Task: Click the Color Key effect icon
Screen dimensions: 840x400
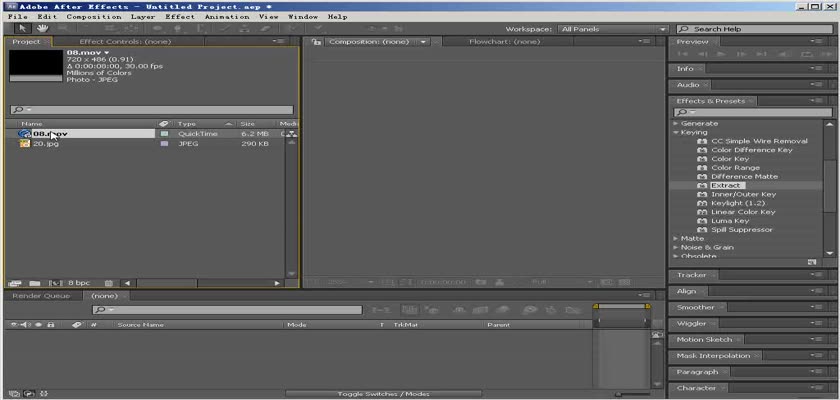Action: (x=702, y=159)
